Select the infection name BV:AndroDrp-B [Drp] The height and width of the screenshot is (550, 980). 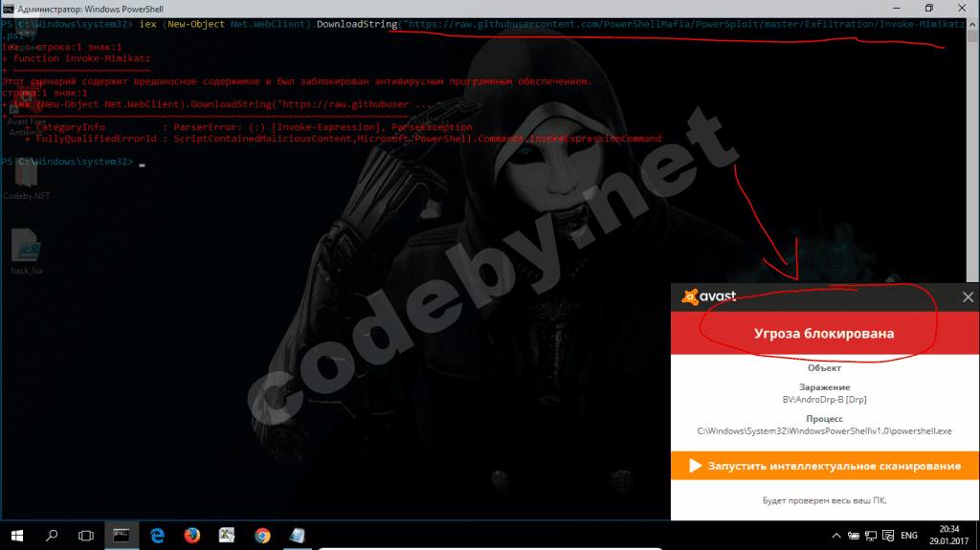click(824, 400)
